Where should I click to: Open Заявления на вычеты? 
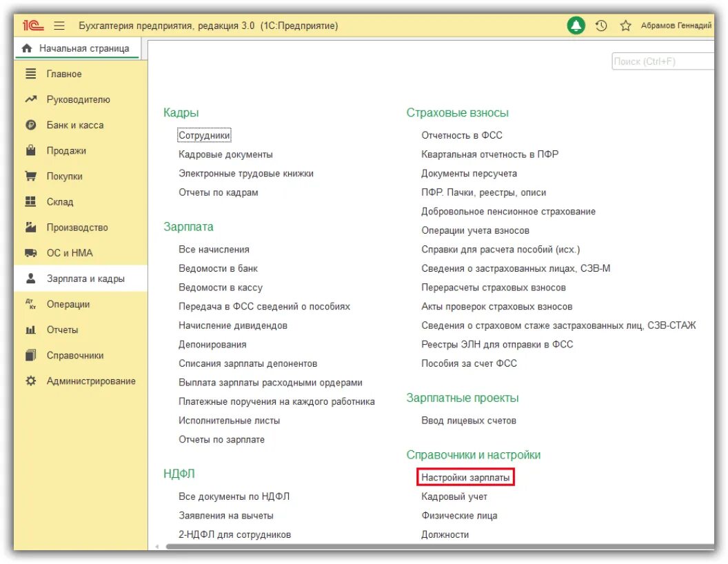click(x=226, y=516)
